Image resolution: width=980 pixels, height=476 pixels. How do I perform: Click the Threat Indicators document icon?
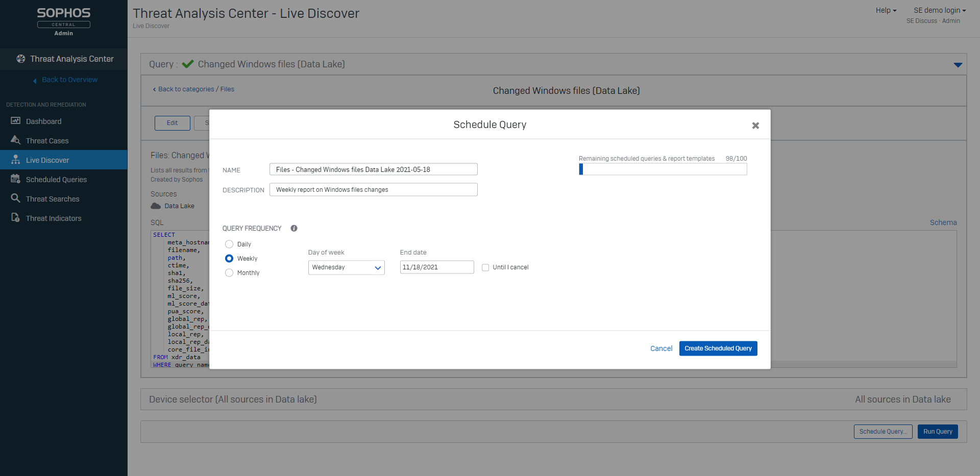pos(16,218)
